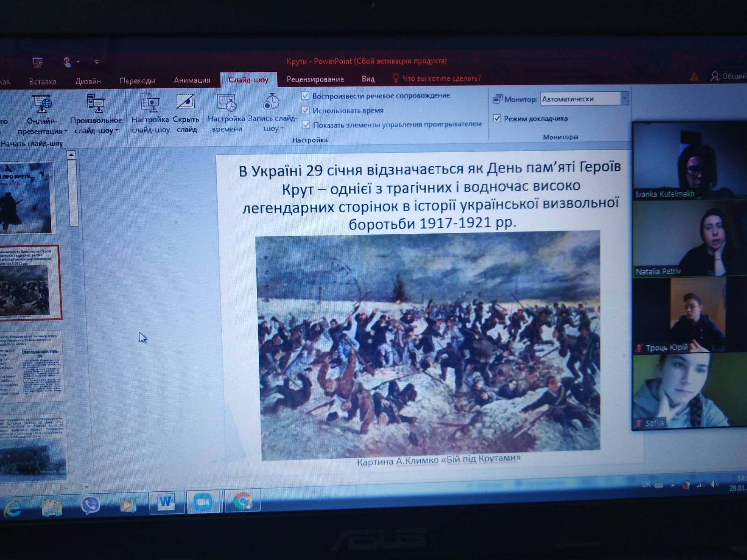
Task: Click the network signal tray icon
Action: [700, 485]
